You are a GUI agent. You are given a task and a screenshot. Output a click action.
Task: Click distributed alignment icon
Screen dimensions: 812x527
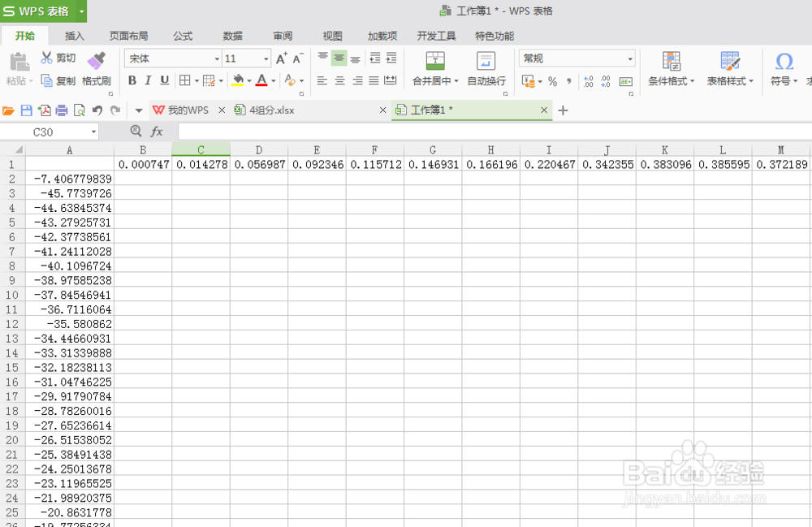391,80
